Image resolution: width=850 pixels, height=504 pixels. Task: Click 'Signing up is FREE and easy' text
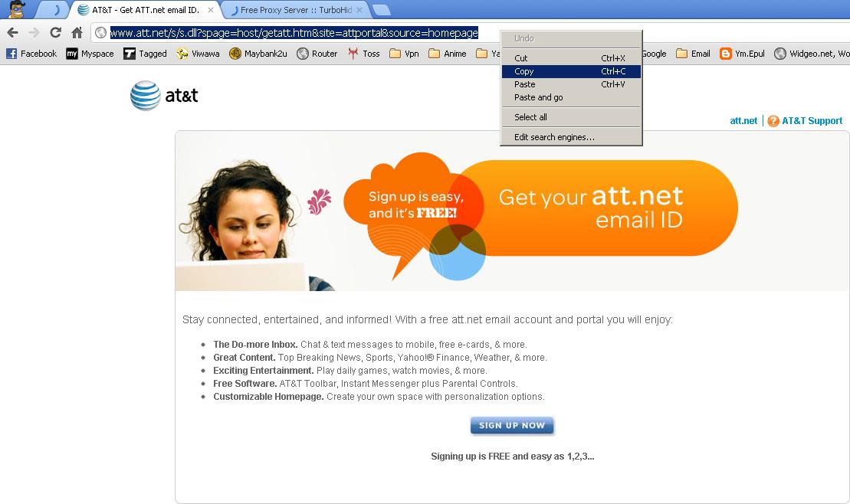[512, 457]
